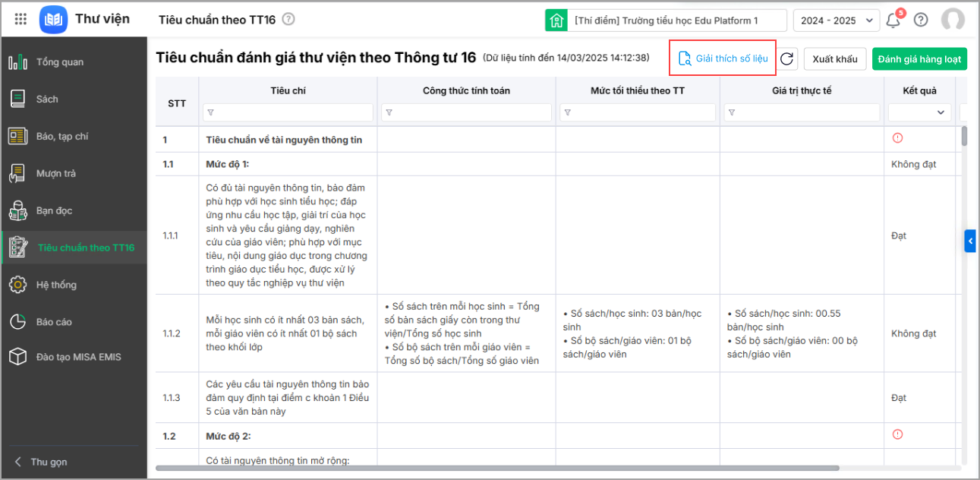Open Hệ thống menu item
The image size is (980, 480).
point(74,285)
